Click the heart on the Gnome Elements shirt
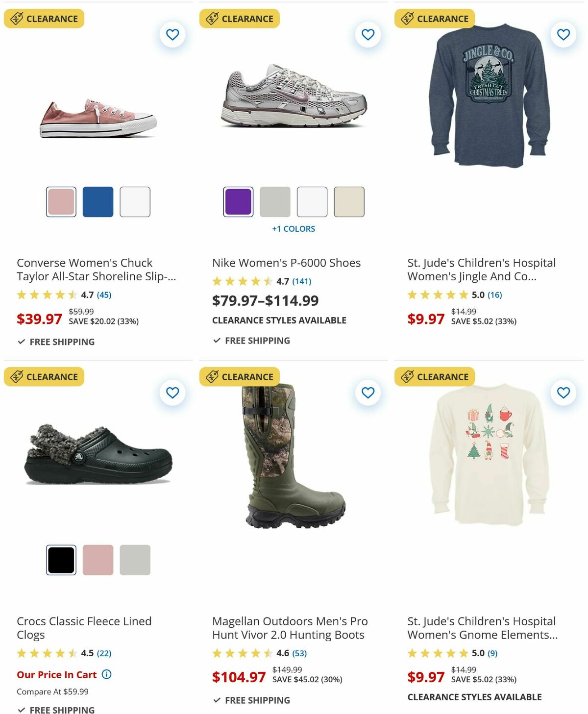This screenshot has height=714, width=588. (563, 393)
